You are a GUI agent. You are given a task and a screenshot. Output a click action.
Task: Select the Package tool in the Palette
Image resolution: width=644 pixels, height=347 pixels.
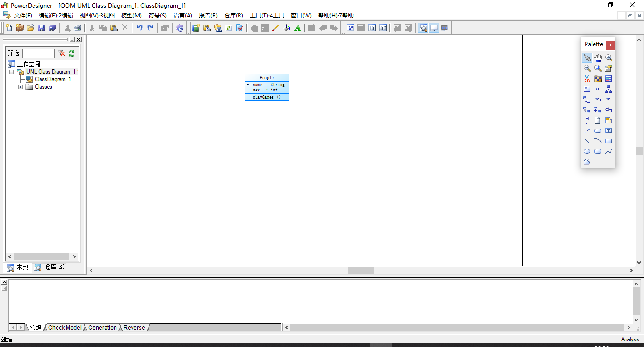coord(598,78)
